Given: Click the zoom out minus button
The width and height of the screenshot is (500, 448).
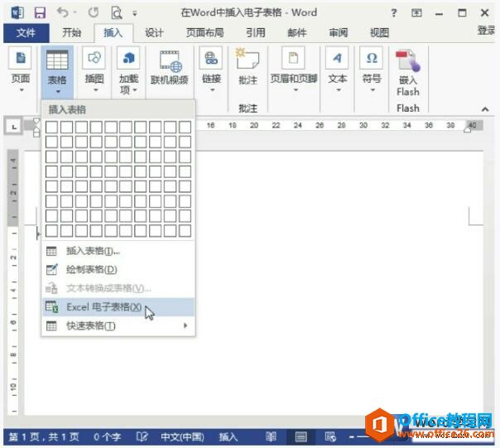Looking at the screenshot, I should pyautogui.click(x=352, y=437).
